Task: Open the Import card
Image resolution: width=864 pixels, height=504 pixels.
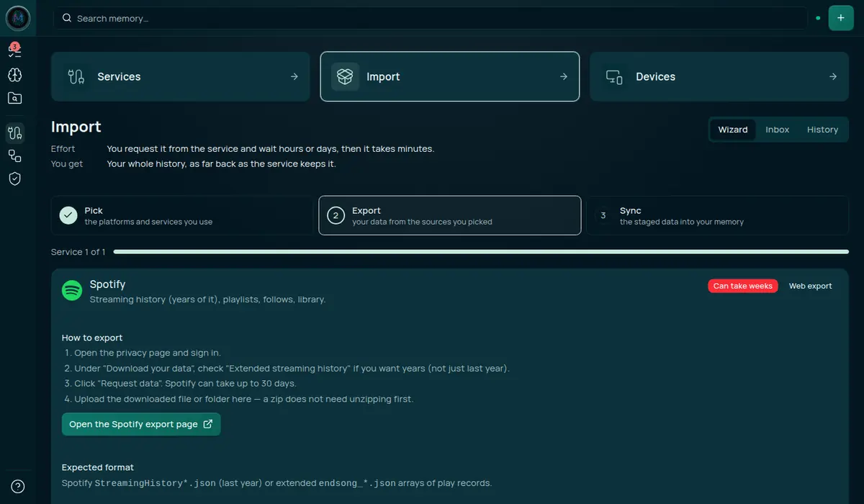Action: point(450,76)
